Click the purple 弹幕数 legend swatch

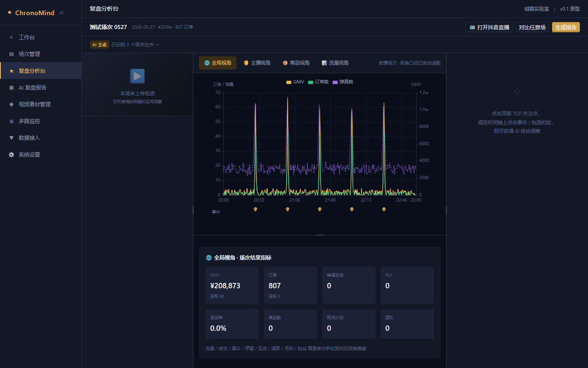coord(335,82)
